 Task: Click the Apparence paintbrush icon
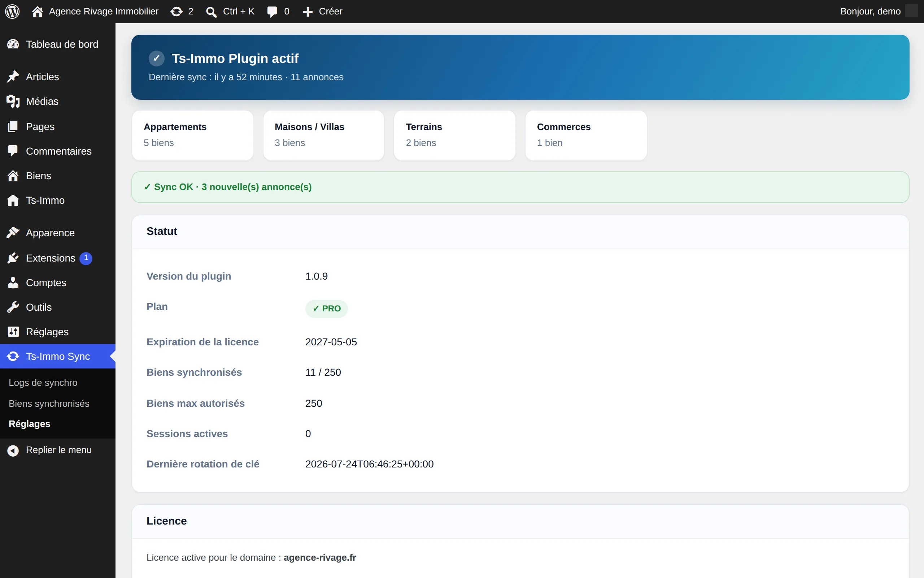13,232
